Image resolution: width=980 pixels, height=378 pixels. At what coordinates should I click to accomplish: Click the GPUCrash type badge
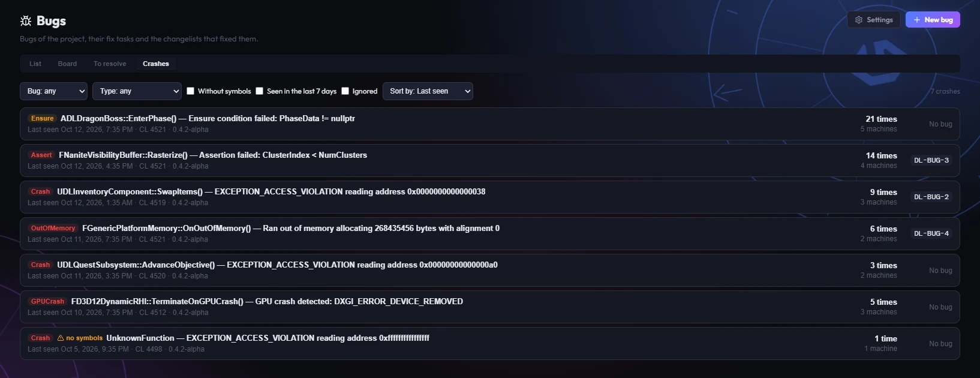click(x=47, y=301)
